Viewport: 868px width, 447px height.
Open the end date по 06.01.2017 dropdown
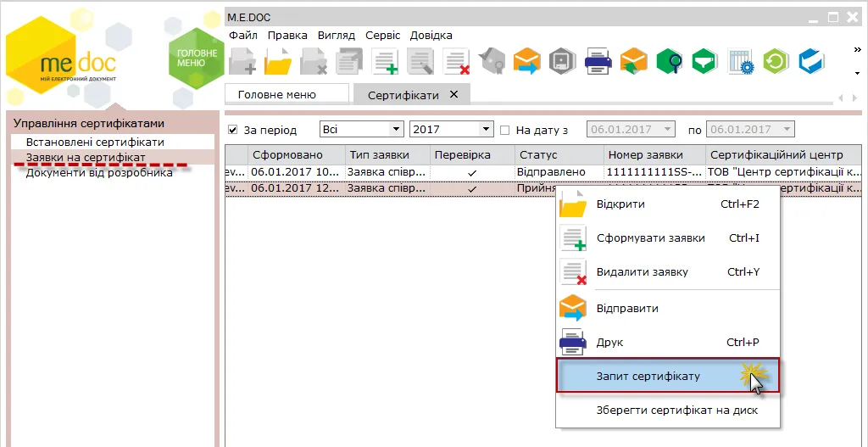pyautogui.click(x=788, y=130)
